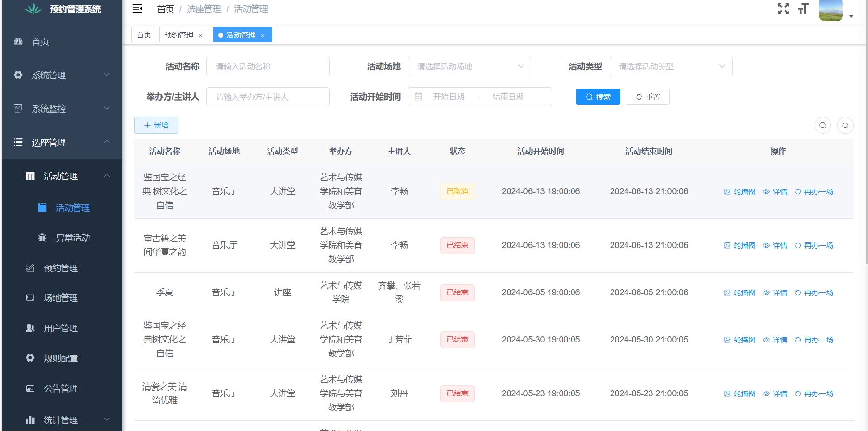Open 公告管理 in the sidebar
This screenshot has width=868, height=431.
click(x=62, y=388)
